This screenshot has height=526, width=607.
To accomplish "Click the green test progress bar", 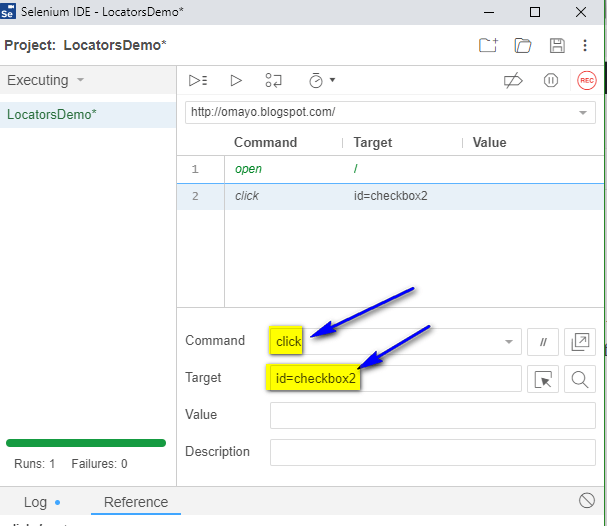I will coord(86,443).
